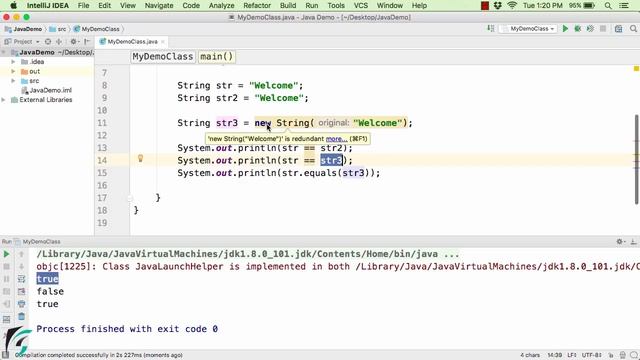Click the exit icon in Run panel
The height and width of the screenshot is (360, 640).
click(x=7, y=304)
